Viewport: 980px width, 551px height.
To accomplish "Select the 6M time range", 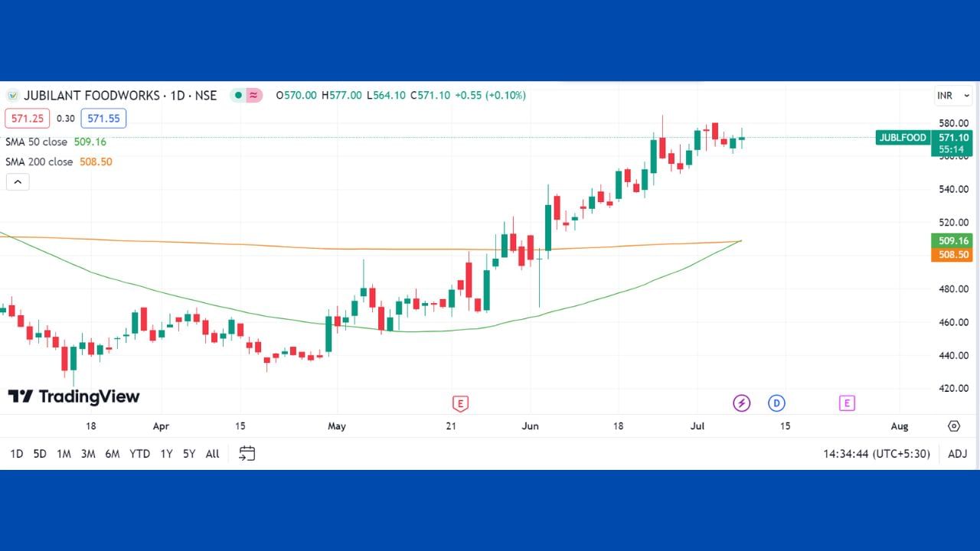I will click(113, 454).
